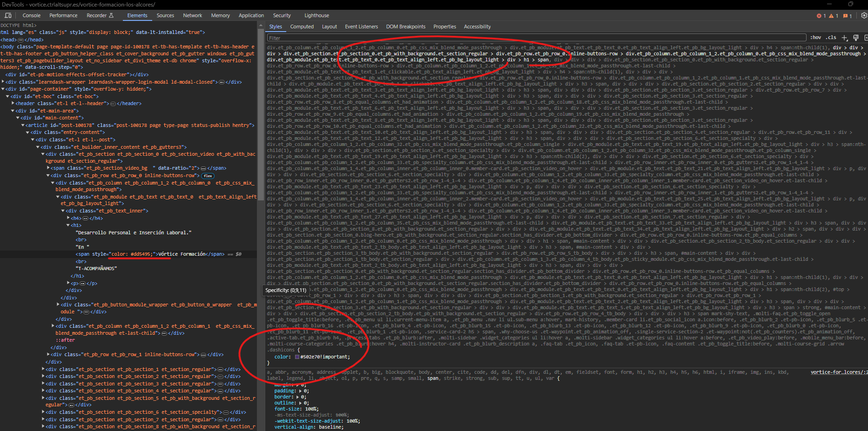Switch to the Layout pane
Viewport: 868px width, 431px height.
coord(330,27)
